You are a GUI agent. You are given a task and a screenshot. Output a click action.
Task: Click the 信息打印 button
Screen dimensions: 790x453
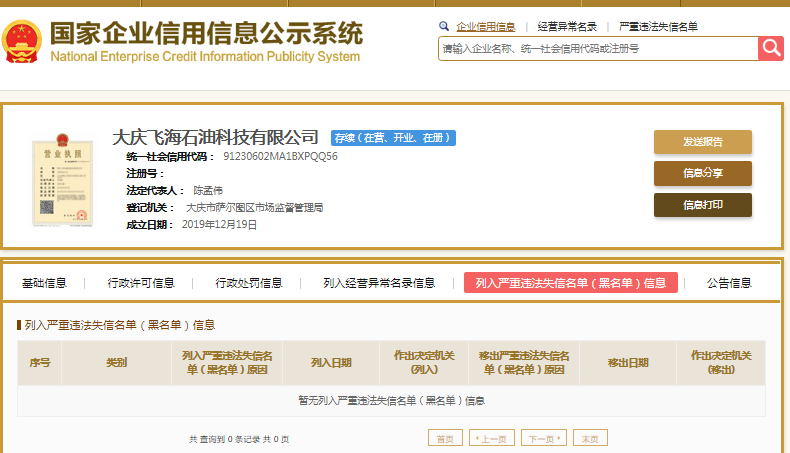[703, 205]
